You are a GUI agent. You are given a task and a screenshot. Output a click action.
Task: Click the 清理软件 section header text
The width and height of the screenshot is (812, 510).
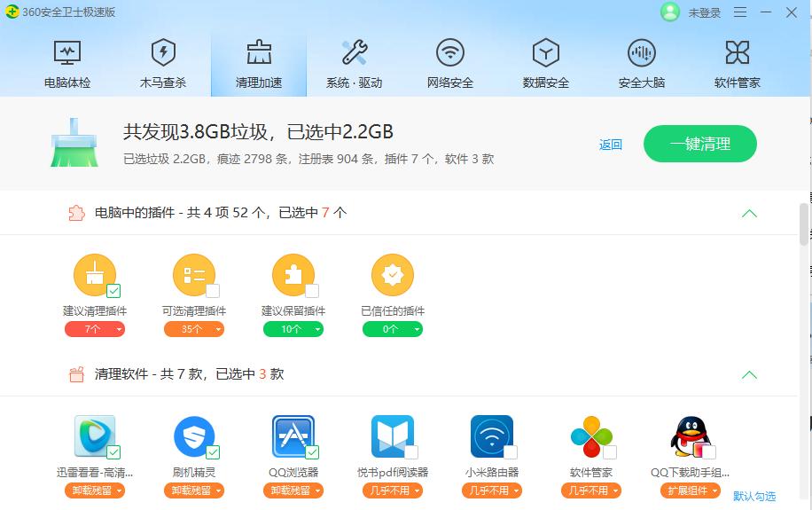(189, 373)
